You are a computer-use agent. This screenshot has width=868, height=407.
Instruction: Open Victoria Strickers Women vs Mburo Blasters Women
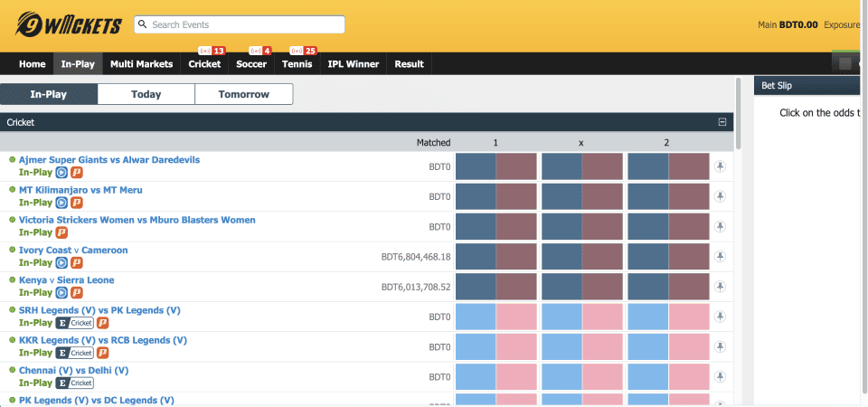[x=137, y=220]
